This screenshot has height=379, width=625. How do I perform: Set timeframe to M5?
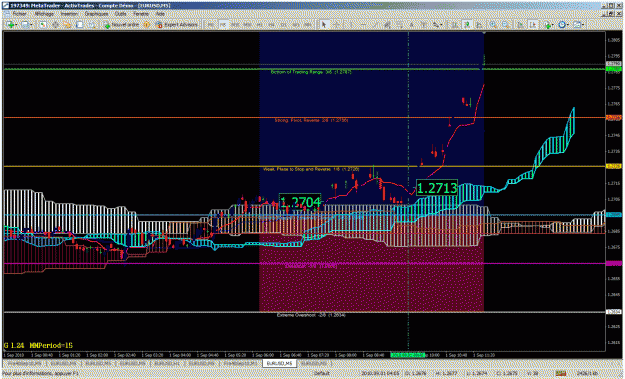(x=223, y=25)
